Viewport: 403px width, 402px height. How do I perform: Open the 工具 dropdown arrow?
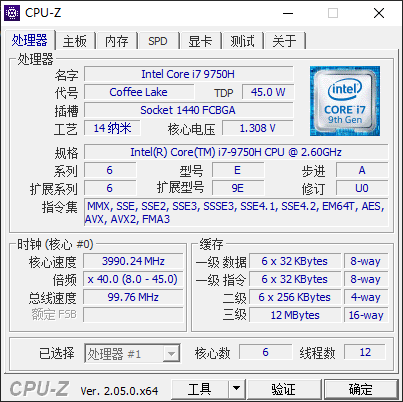[236, 388]
